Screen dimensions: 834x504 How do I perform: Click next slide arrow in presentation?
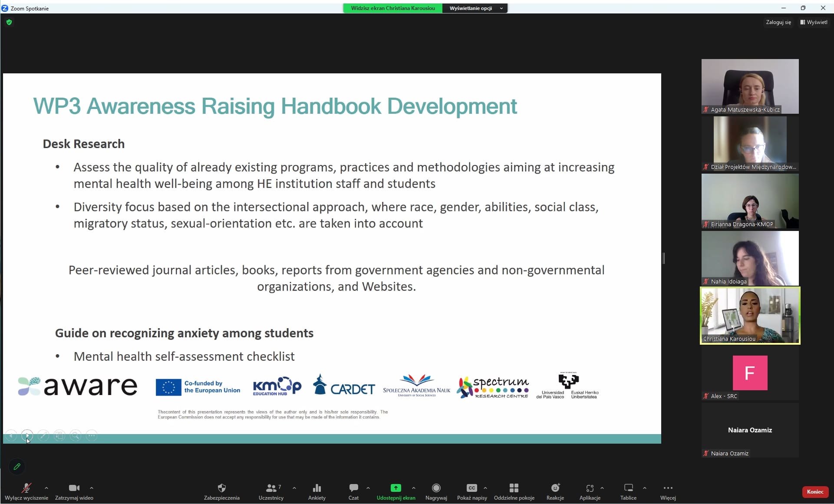pyautogui.click(x=27, y=435)
